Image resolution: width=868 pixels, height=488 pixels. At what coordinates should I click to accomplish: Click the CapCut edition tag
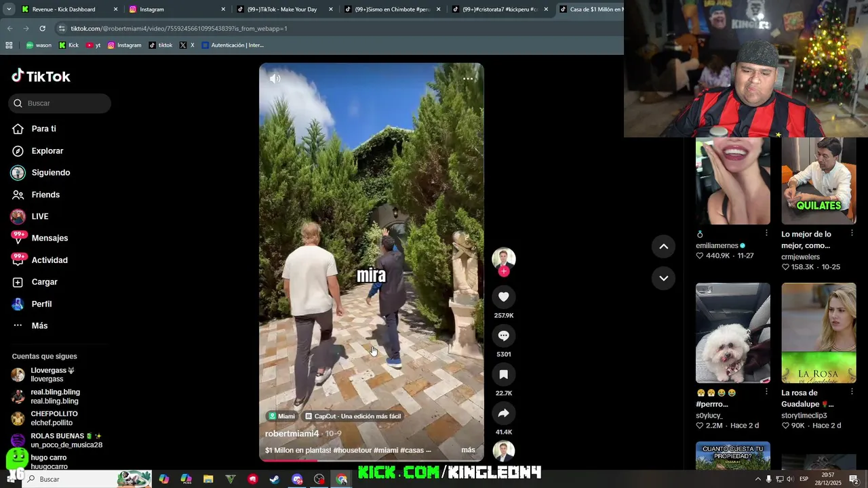[x=353, y=416]
